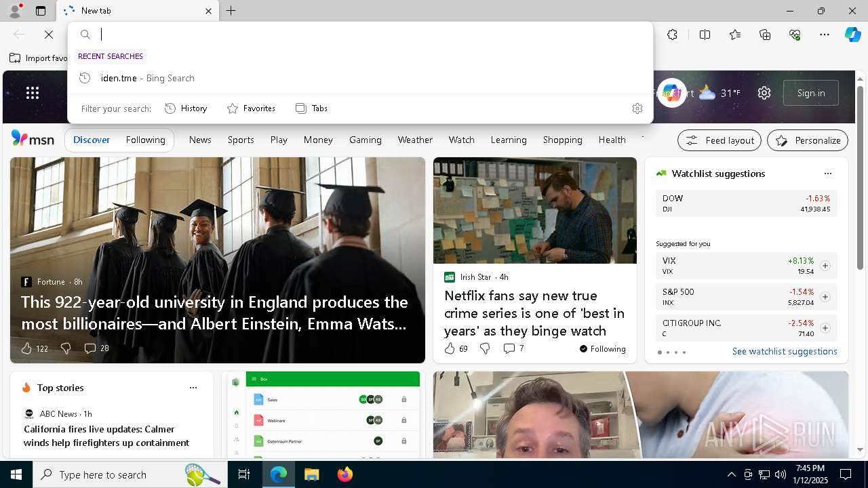Open the msn logo home link
The width and height of the screenshot is (868, 488).
[x=33, y=139]
